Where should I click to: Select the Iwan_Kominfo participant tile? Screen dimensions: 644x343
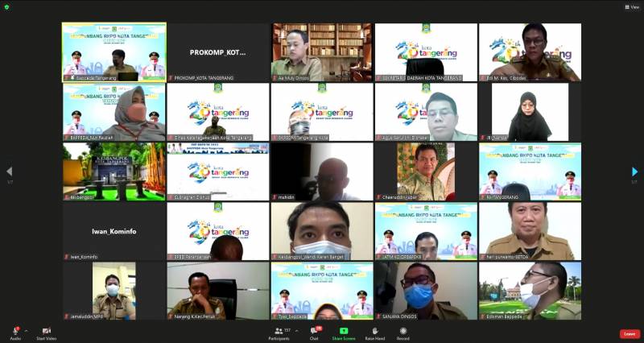114,231
